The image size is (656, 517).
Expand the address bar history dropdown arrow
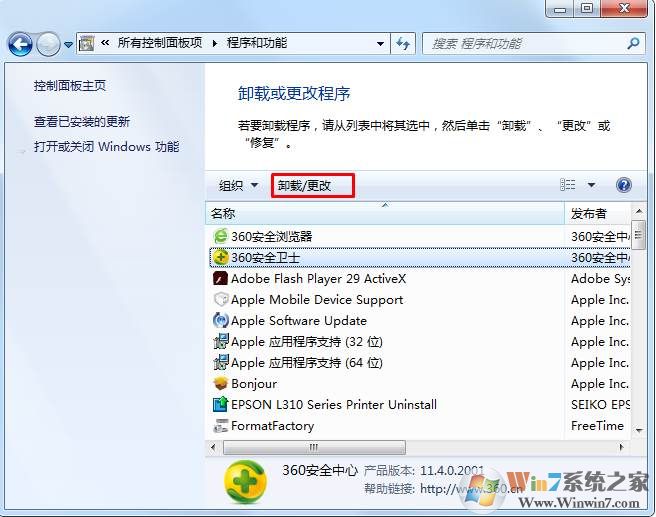point(380,44)
